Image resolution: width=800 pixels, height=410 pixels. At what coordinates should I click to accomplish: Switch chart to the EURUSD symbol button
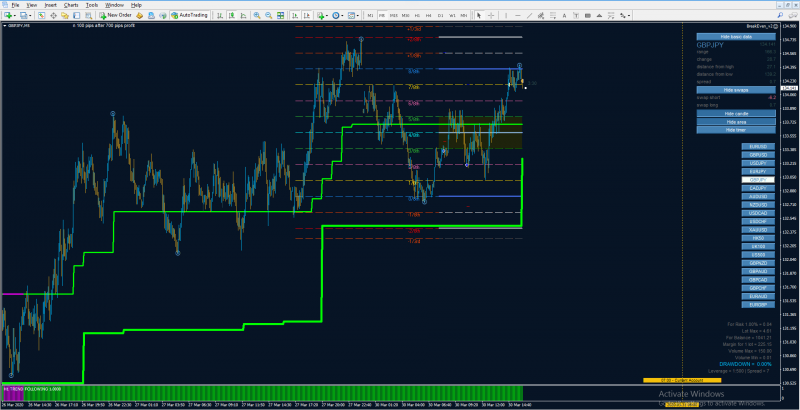pyautogui.click(x=758, y=147)
